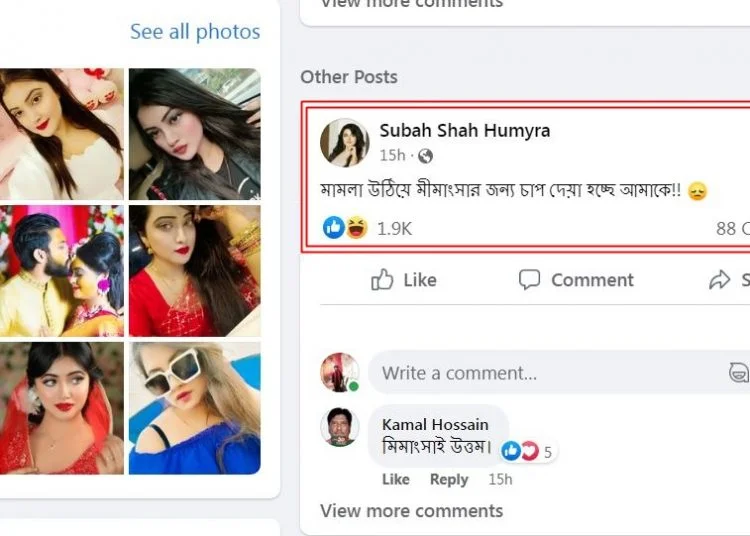Image resolution: width=750 pixels, height=536 pixels.
Task: Open the photo with white sunglasses
Action: point(195,408)
